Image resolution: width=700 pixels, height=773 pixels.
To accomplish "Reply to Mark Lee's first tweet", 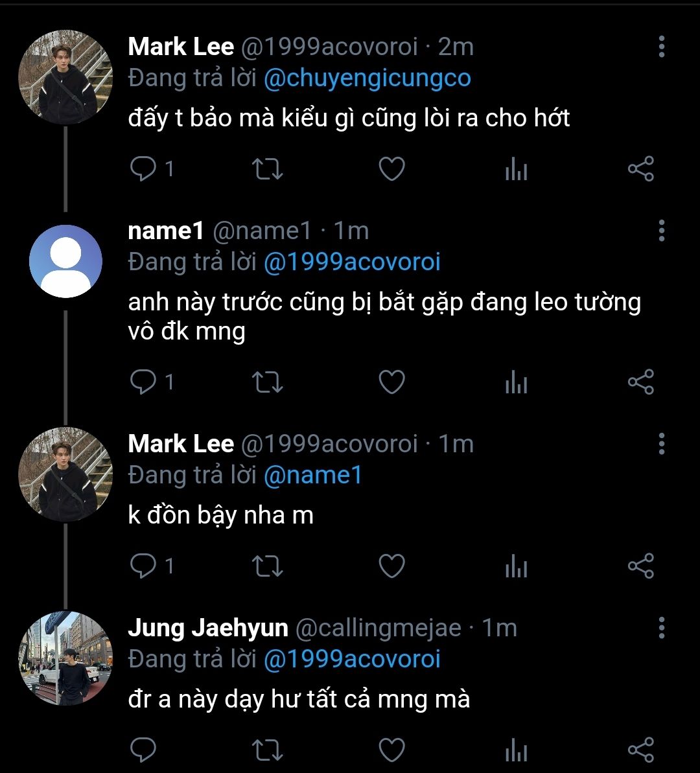I will [x=143, y=170].
